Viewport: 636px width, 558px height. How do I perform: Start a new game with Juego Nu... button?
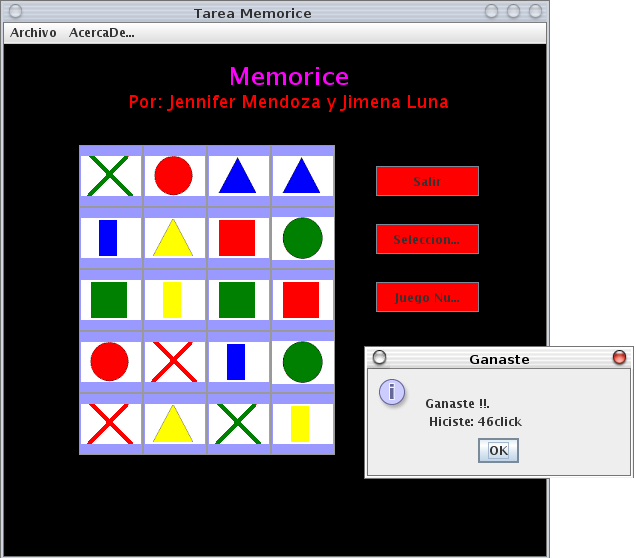(x=427, y=297)
